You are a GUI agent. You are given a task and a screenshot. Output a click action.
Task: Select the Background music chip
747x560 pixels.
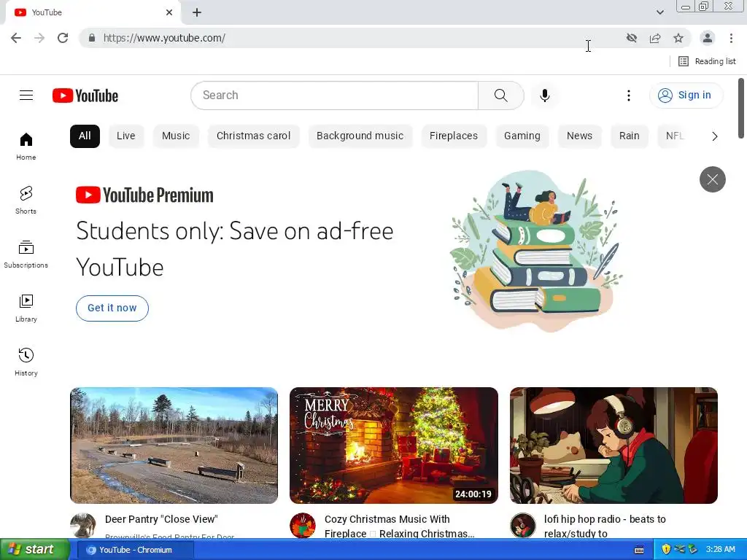tap(360, 136)
